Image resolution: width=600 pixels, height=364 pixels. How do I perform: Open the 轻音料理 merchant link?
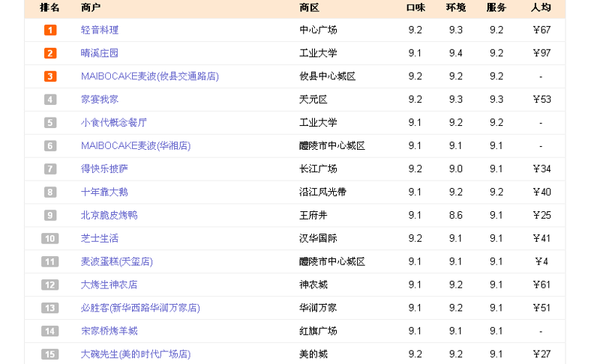coord(100,30)
